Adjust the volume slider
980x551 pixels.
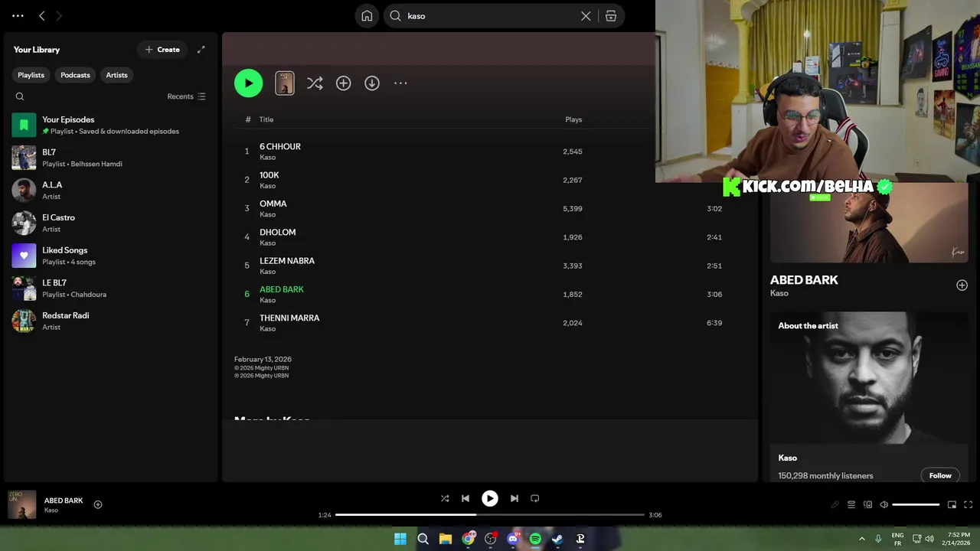tap(916, 504)
